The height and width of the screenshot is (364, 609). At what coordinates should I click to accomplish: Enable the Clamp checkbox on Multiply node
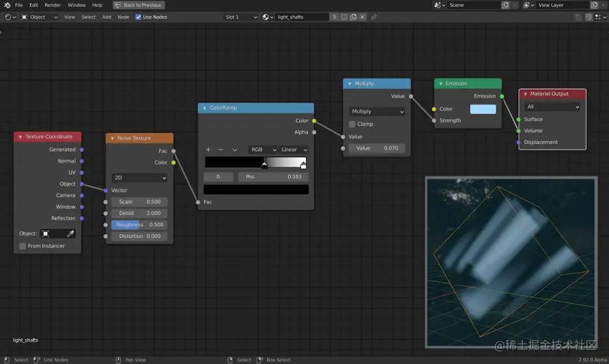[352, 124]
